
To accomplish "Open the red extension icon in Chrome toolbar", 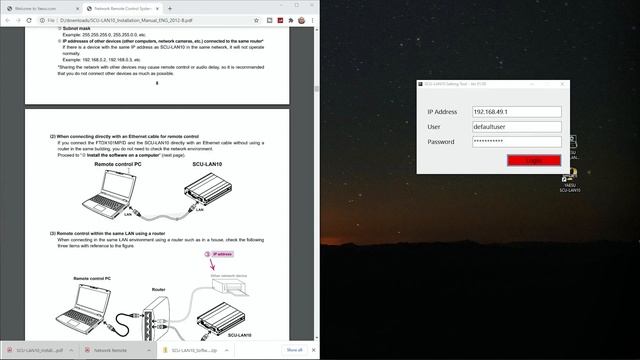I will coord(280,20).
